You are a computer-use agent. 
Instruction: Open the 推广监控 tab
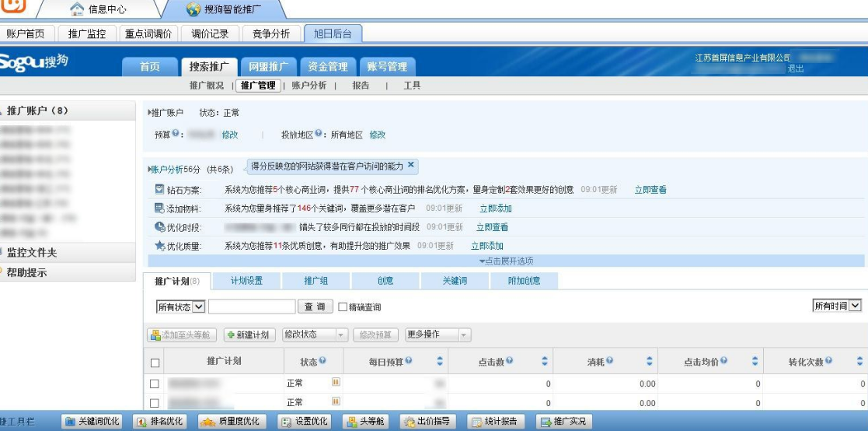(x=87, y=33)
